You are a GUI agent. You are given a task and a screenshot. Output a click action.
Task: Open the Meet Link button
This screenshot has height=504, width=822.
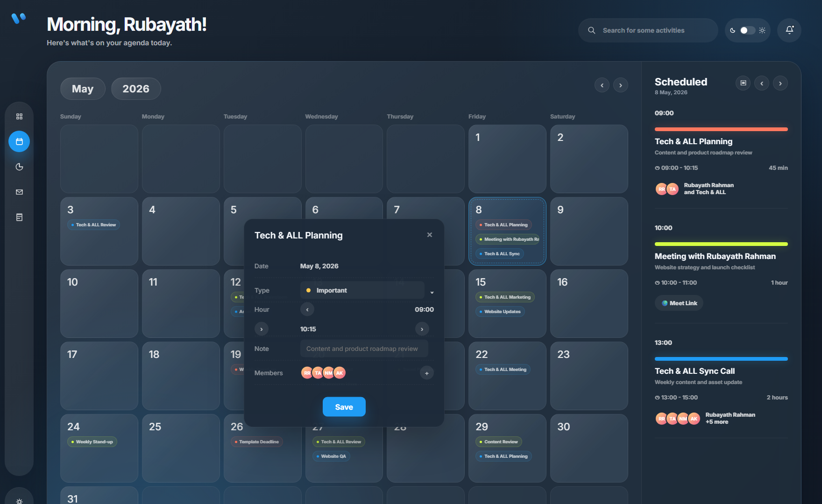coord(679,303)
